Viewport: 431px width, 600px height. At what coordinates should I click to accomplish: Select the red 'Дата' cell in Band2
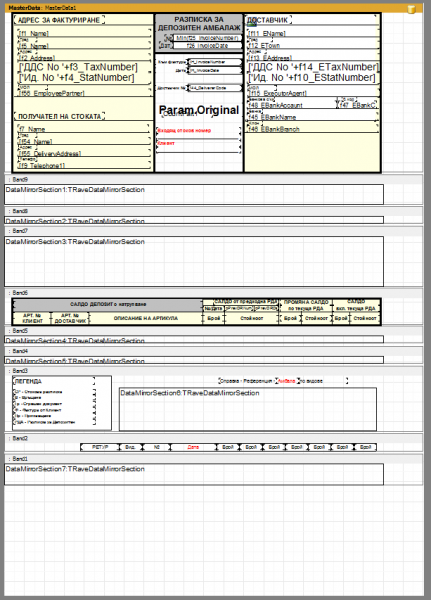point(193,447)
